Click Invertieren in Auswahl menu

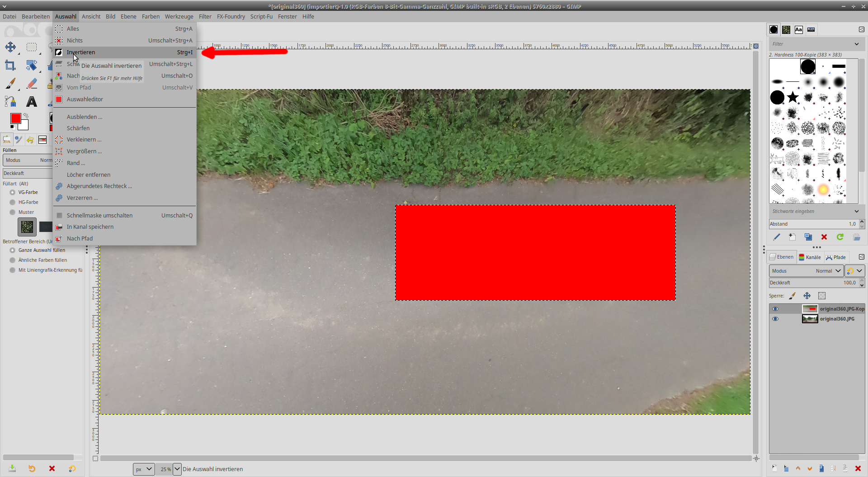click(x=81, y=52)
